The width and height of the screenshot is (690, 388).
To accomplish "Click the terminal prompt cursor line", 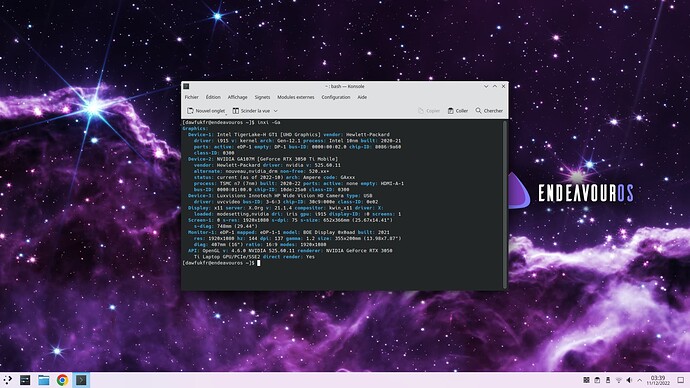I will click(x=221, y=263).
